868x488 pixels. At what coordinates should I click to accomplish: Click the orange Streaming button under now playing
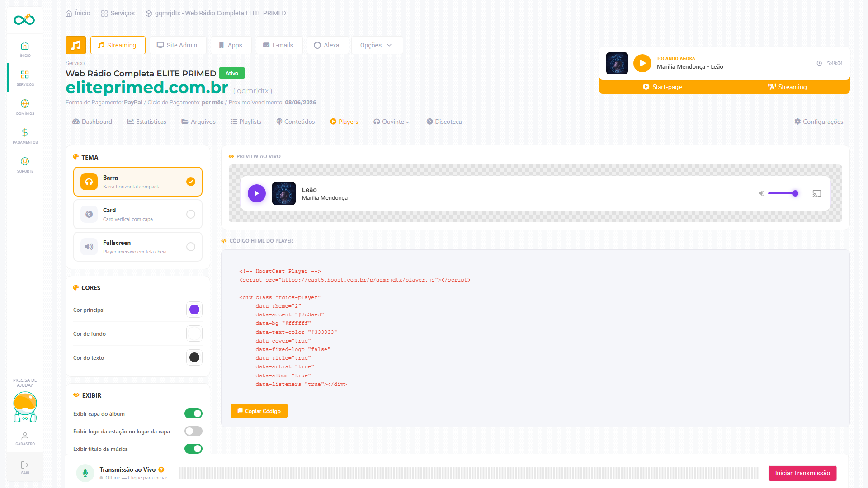click(x=787, y=87)
